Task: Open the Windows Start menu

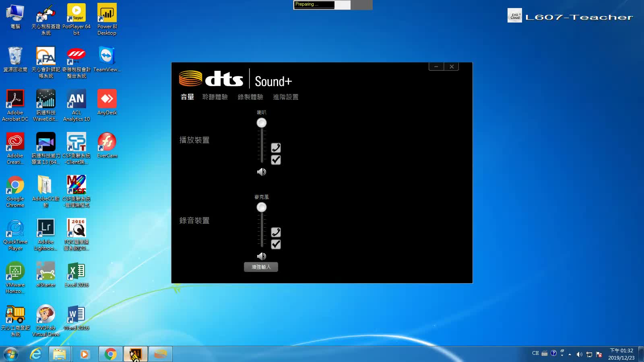Action: click(x=11, y=354)
